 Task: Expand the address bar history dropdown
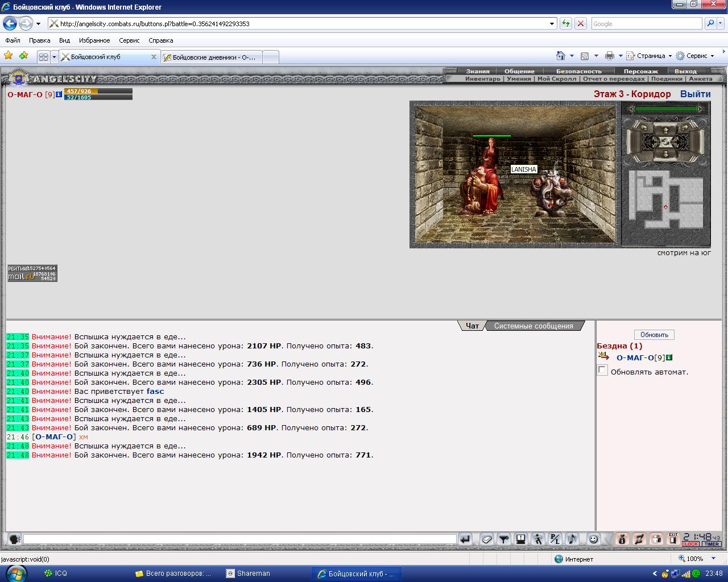coord(552,23)
